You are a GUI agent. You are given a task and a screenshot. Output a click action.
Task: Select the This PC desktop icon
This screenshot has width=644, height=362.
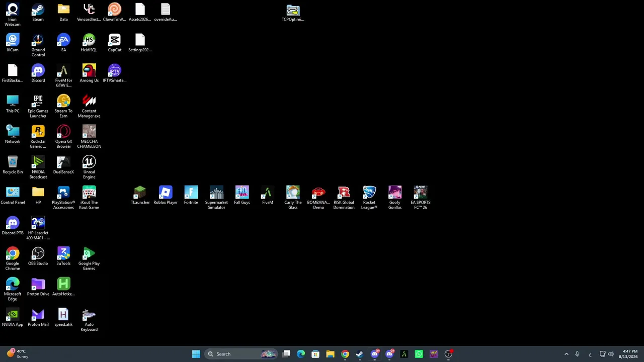[x=13, y=105]
